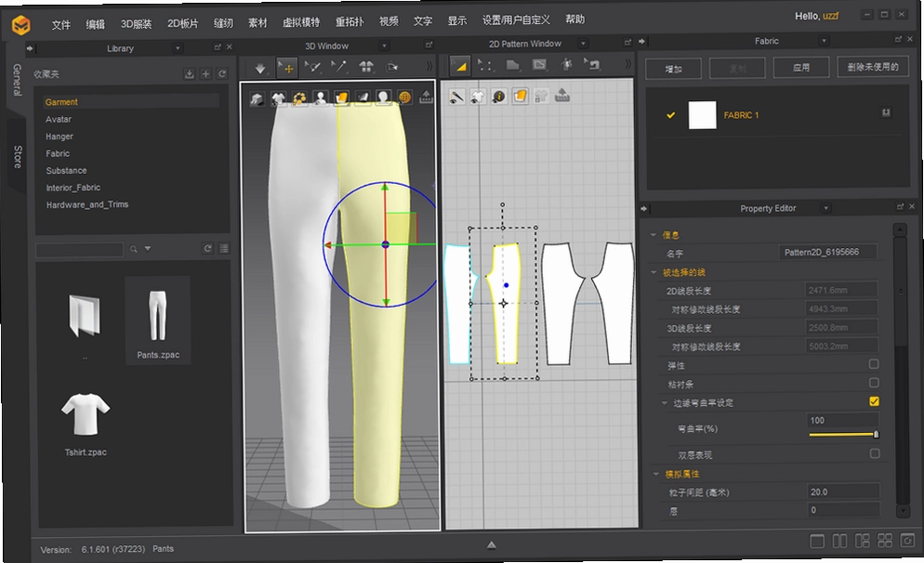Select the Select/Move tool in 3D toolbar

click(x=287, y=67)
